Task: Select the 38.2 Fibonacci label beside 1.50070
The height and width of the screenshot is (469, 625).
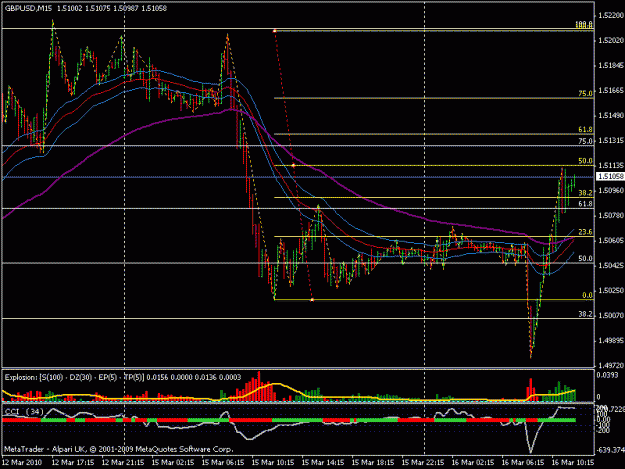Action: (586, 314)
